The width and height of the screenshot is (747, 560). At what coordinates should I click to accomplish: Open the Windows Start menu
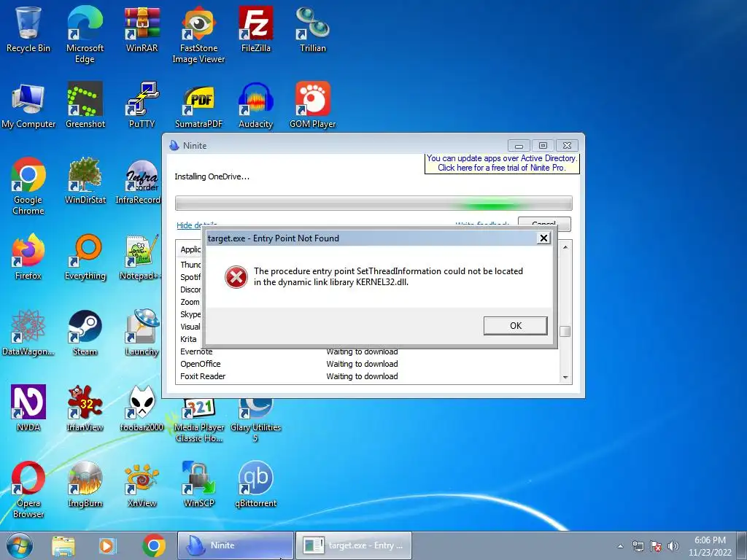point(19,545)
